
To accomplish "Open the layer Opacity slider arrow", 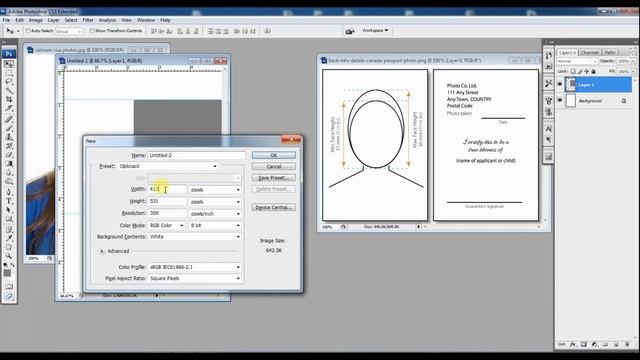I will pyautogui.click(x=633, y=61).
